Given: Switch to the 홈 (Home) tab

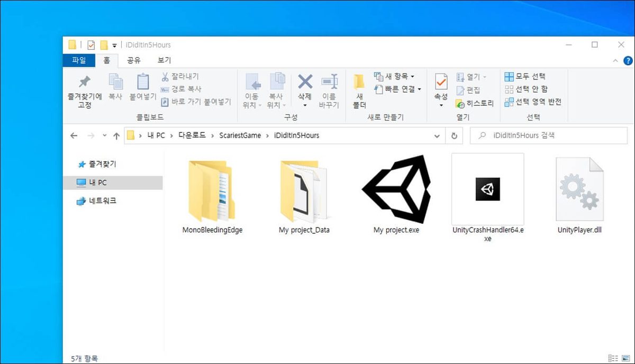Looking at the screenshot, I should [106, 60].
